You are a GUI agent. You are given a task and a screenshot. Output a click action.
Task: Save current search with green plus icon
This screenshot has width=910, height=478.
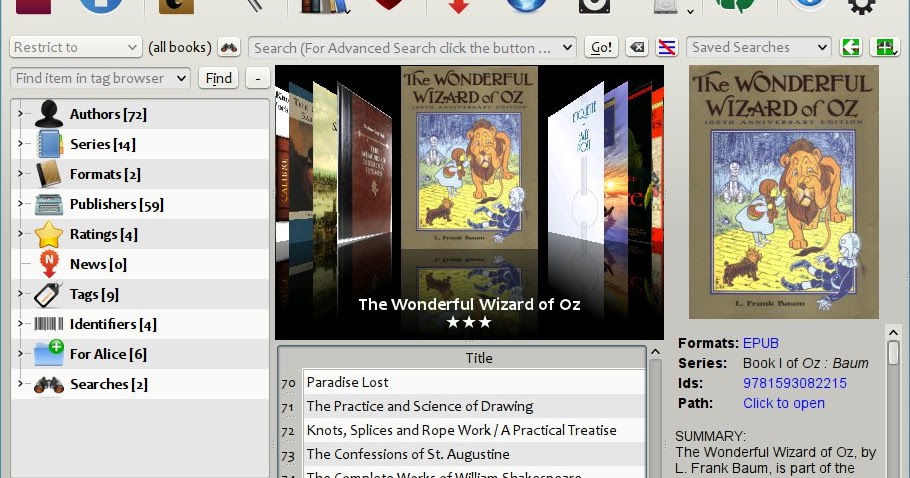tap(884, 48)
